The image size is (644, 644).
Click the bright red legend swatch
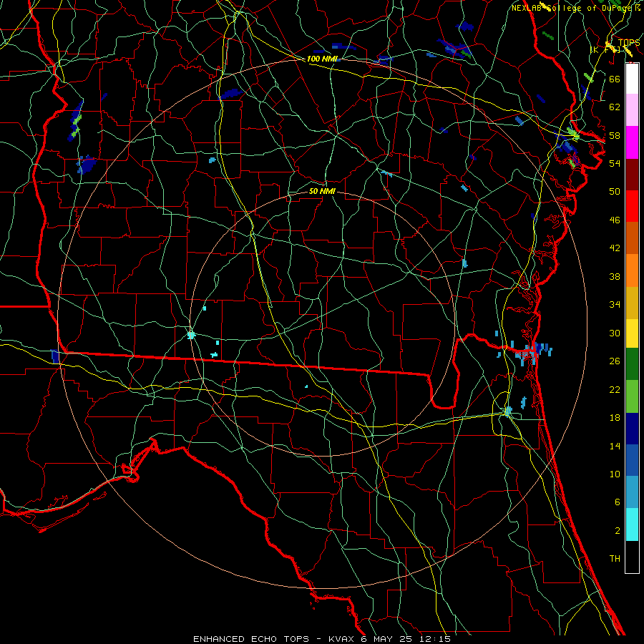pyautogui.click(x=632, y=206)
